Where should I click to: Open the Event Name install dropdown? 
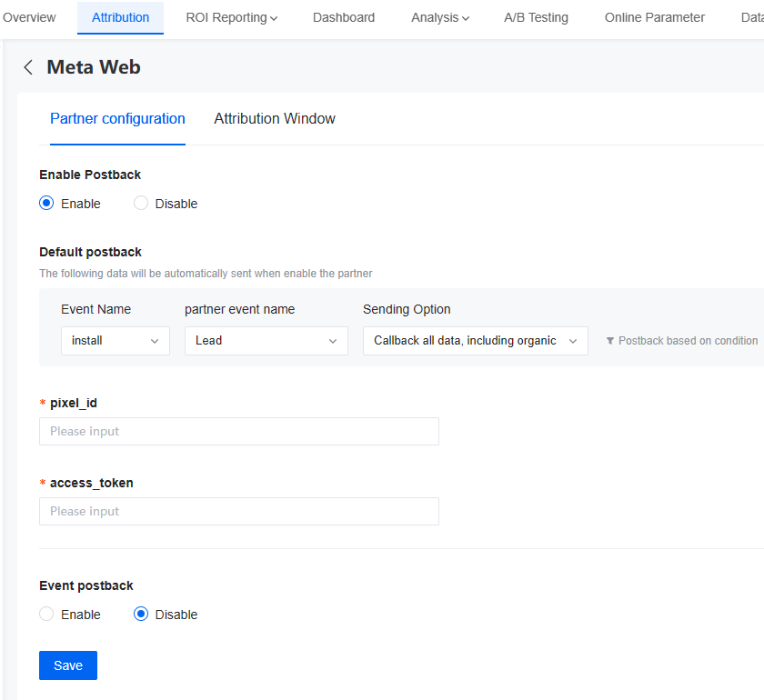click(x=115, y=341)
